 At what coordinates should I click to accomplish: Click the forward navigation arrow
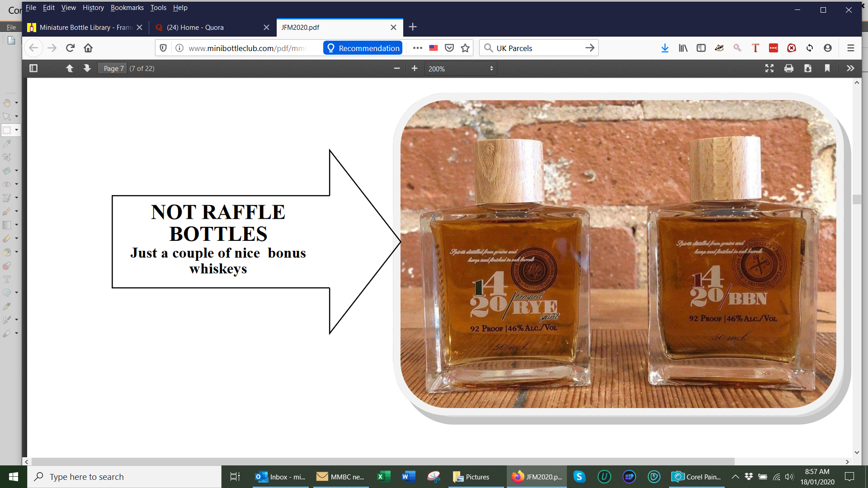pos(52,48)
